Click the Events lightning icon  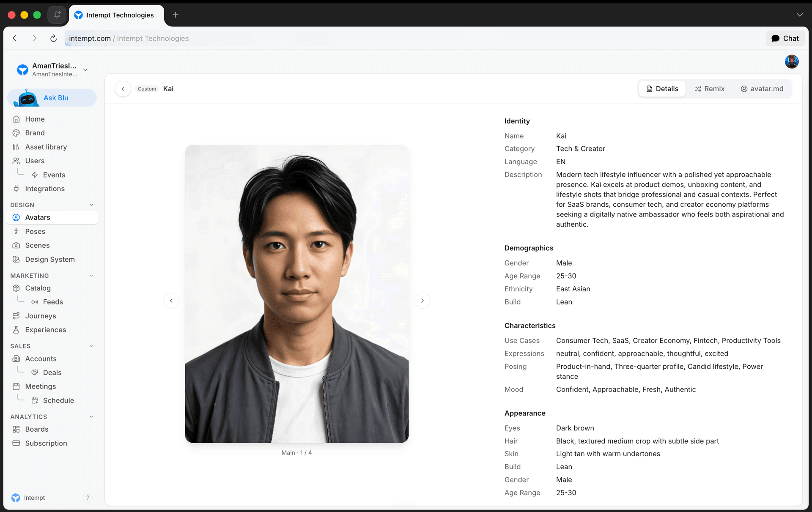(x=35, y=175)
